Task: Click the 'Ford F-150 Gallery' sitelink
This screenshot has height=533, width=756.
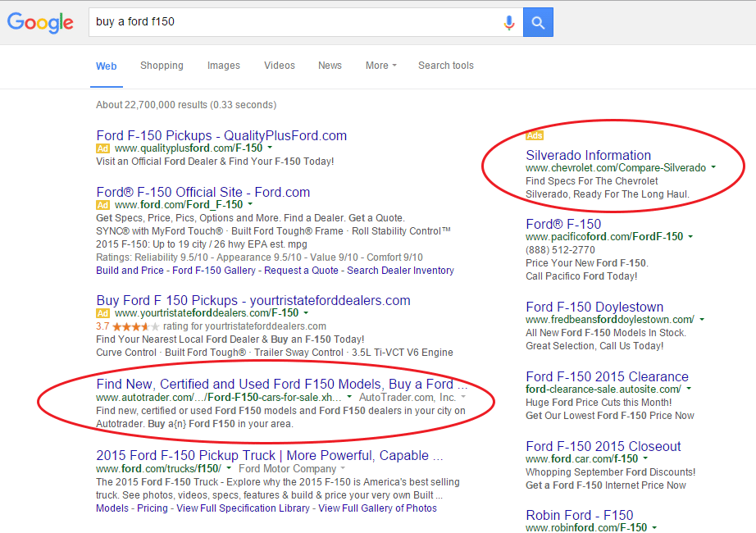Action: coord(213,271)
